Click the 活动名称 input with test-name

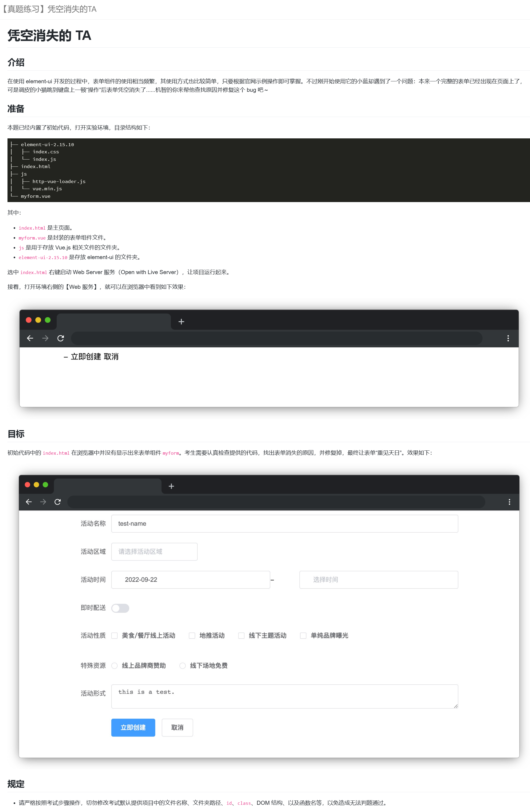coord(285,523)
